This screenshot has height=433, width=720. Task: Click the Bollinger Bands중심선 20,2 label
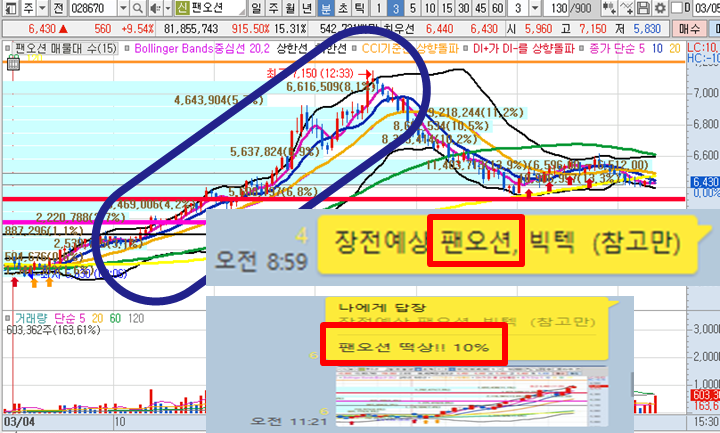202,48
